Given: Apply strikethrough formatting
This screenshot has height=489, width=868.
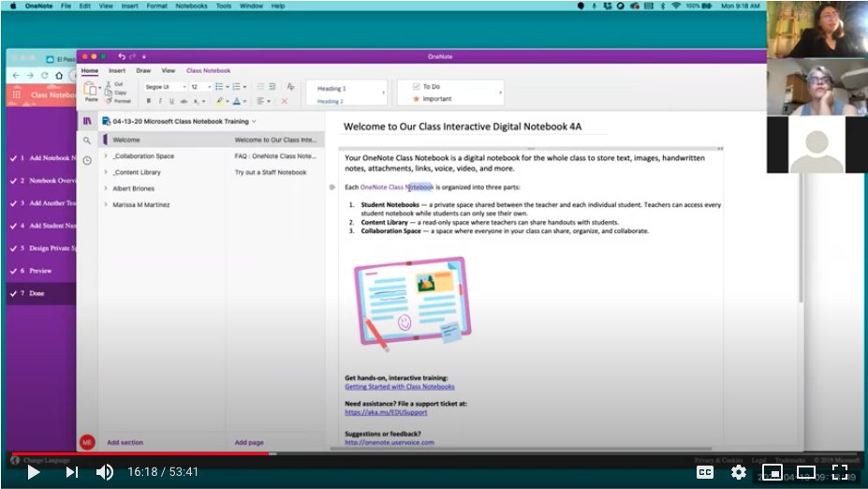Looking at the screenshot, I should pyautogui.click(x=184, y=101).
